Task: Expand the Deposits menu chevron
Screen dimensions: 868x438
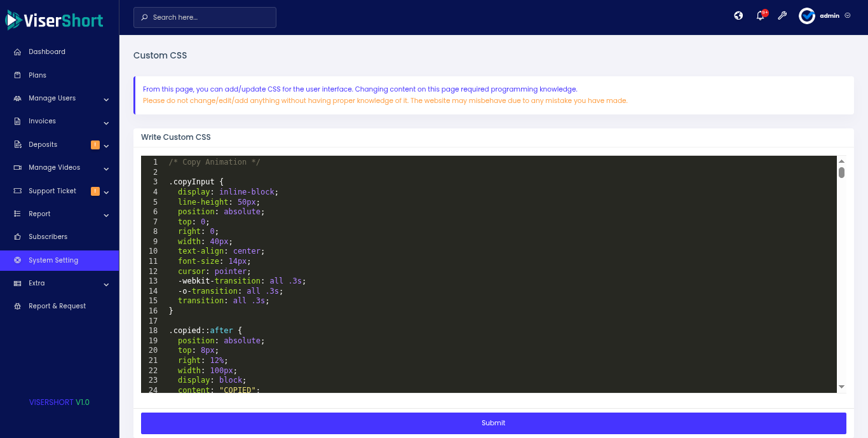Action: tap(106, 146)
